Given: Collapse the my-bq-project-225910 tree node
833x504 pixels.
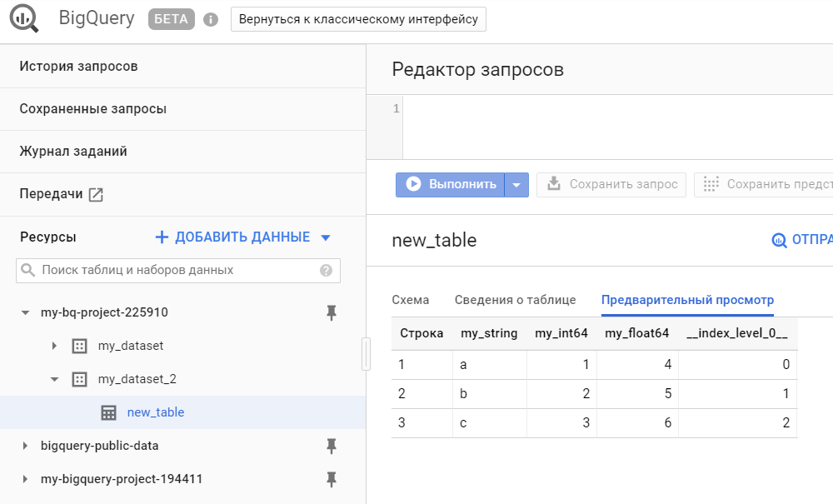Looking at the screenshot, I should point(25,313).
